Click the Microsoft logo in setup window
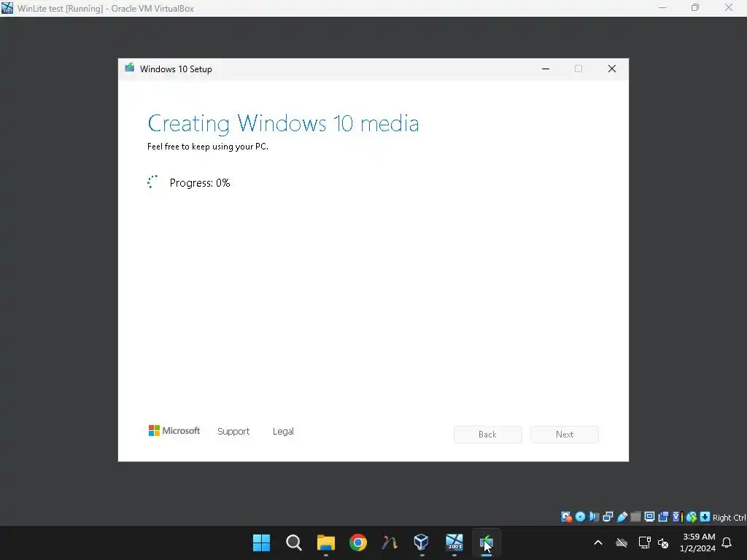747x560 pixels. (174, 431)
